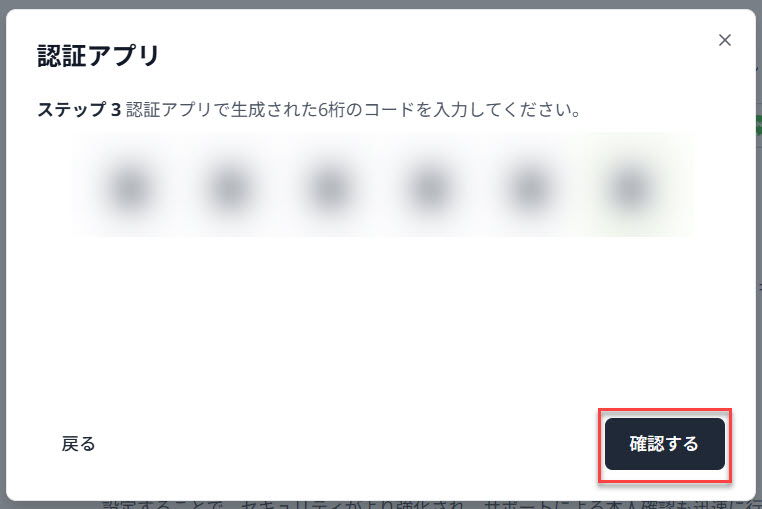The height and width of the screenshot is (509, 762).
Task: Click the bold ステップ 3 label
Action: coord(79,109)
